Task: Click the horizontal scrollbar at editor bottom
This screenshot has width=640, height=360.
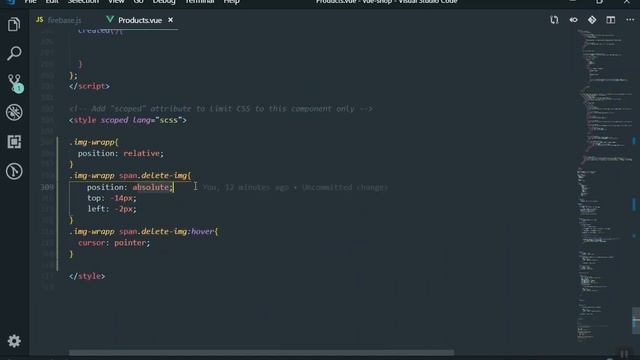Action: [261, 352]
